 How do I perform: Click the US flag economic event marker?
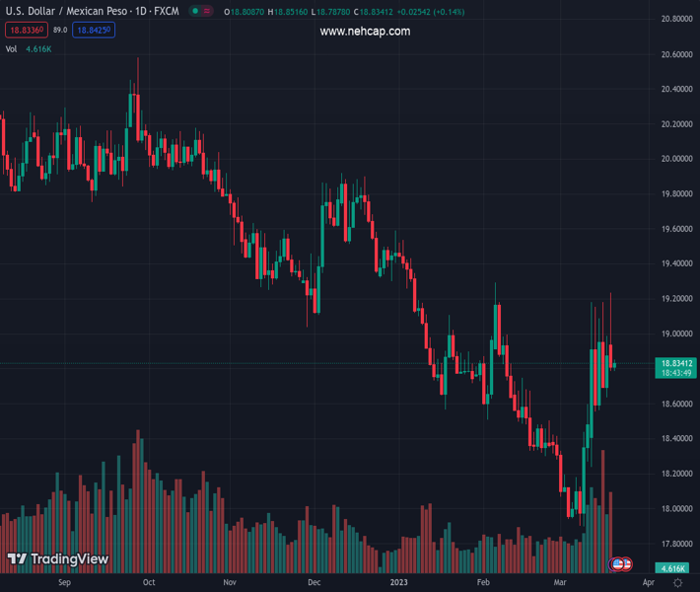[618, 564]
